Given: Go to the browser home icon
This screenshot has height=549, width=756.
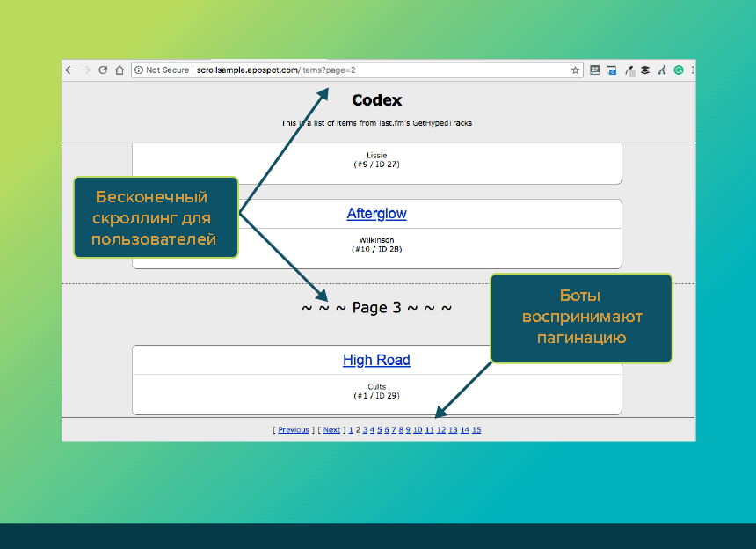Looking at the screenshot, I should click(120, 70).
